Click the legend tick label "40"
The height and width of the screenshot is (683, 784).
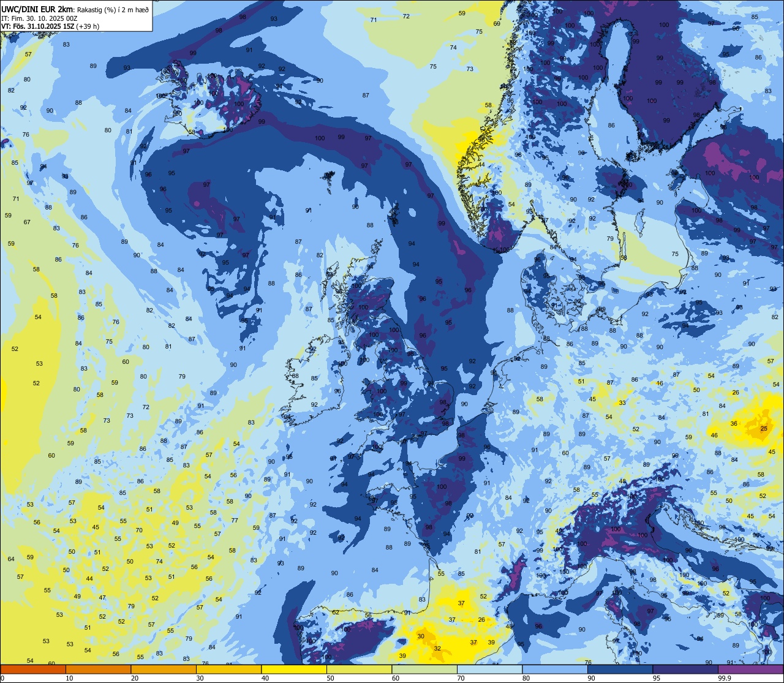click(x=265, y=678)
